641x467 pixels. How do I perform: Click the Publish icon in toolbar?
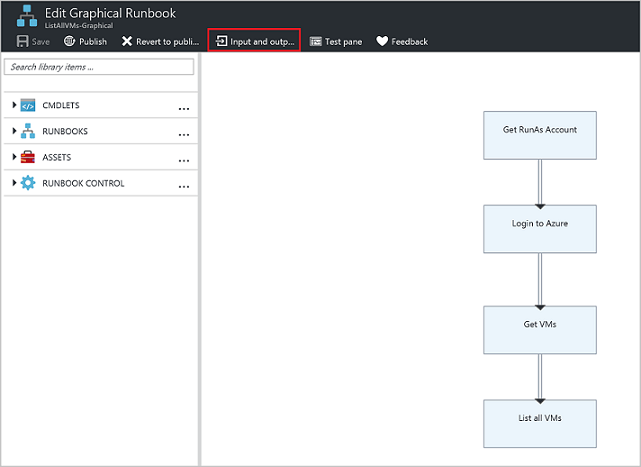coord(70,42)
